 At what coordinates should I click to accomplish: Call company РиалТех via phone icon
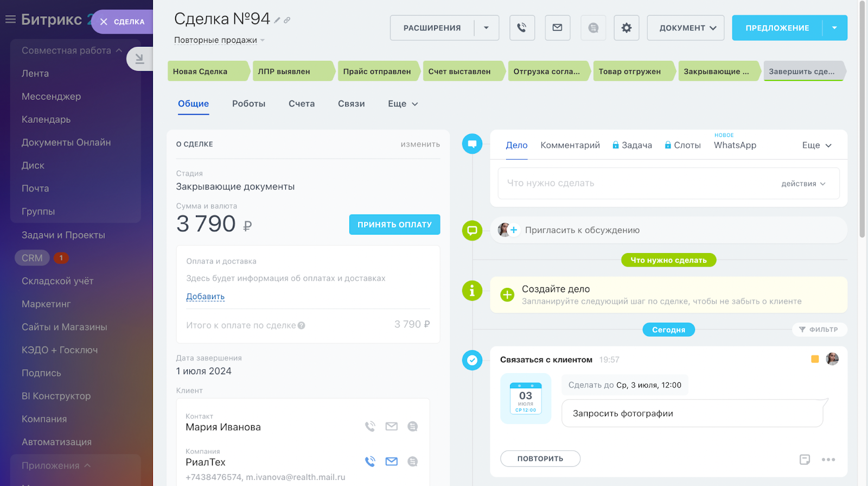[x=370, y=462]
